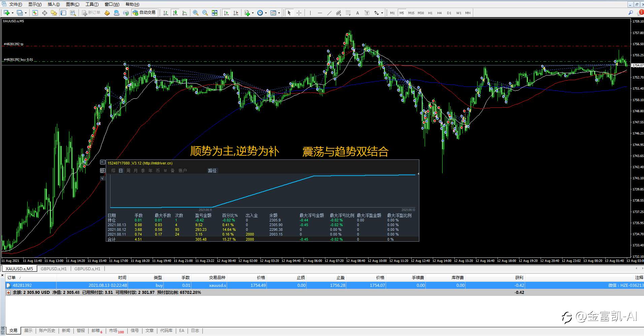Switch timeframe to W1
This screenshot has width=644, height=336.
click(x=459, y=13)
